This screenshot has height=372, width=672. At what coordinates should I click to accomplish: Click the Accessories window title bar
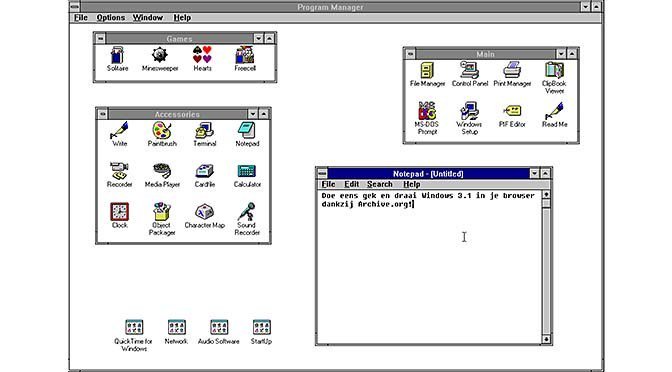pos(177,114)
